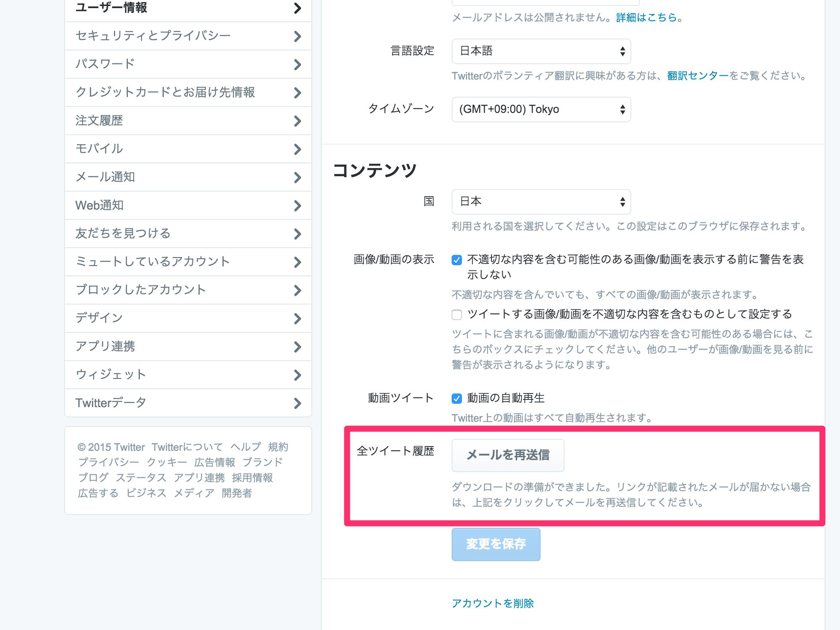Click ビジネス footer link
Viewport: 840px width, 630px height.
146,493
